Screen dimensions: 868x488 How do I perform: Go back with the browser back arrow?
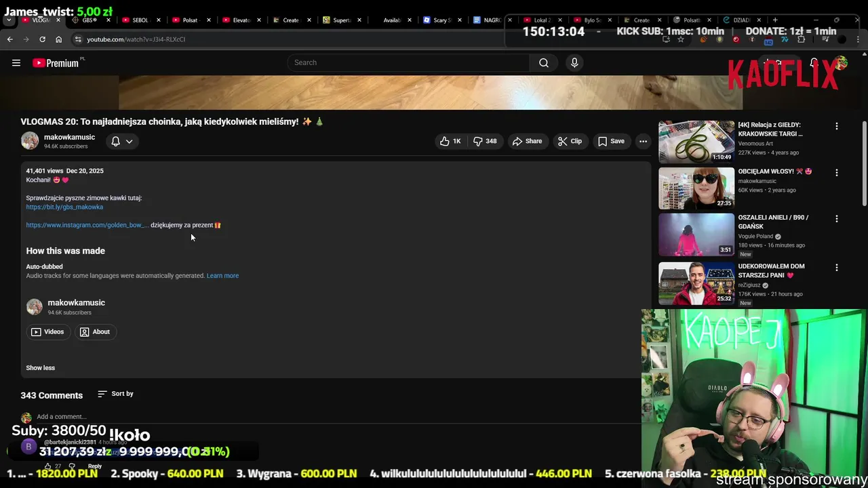(x=9, y=39)
